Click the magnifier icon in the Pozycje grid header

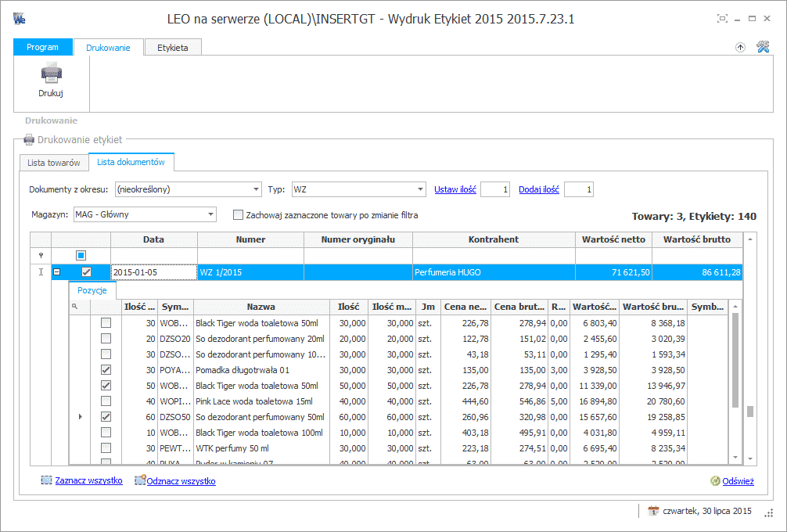click(75, 306)
